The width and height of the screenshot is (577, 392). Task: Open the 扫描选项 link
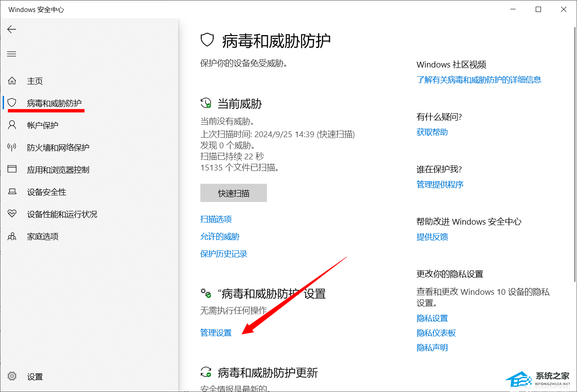pyautogui.click(x=216, y=219)
